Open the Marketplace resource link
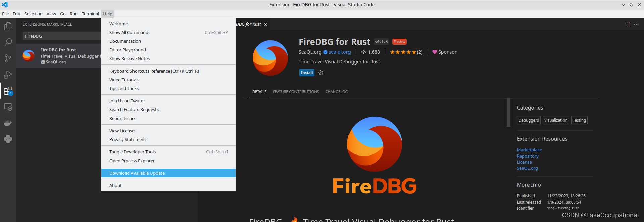Image resolution: width=644 pixels, height=222 pixels. click(x=529, y=150)
